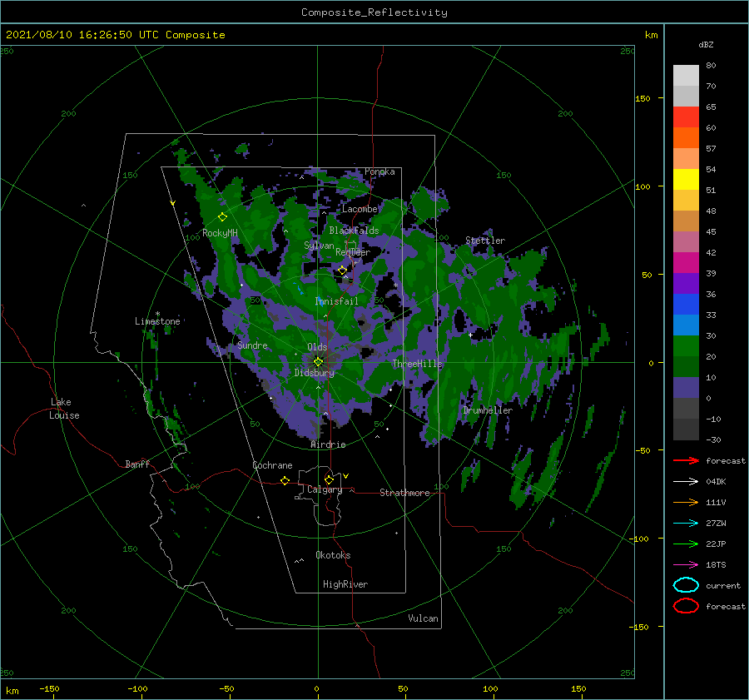This screenshot has height=700, width=749.
Task: Click the Didsbury city label
Action: pyautogui.click(x=314, y=373)
